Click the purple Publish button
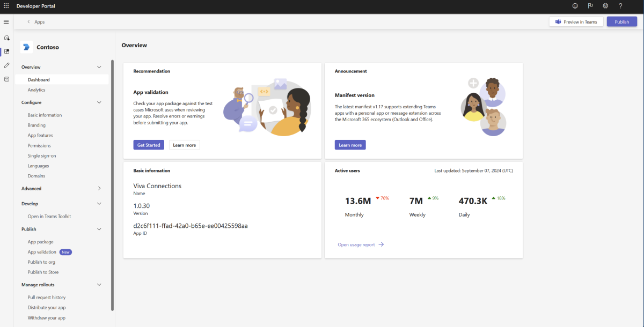 (622, 22)
